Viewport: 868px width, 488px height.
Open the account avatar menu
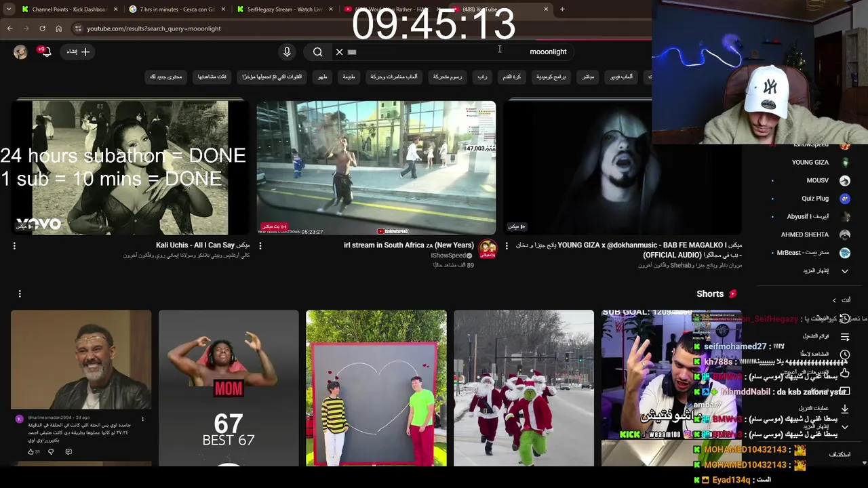[x=20, y=52]
